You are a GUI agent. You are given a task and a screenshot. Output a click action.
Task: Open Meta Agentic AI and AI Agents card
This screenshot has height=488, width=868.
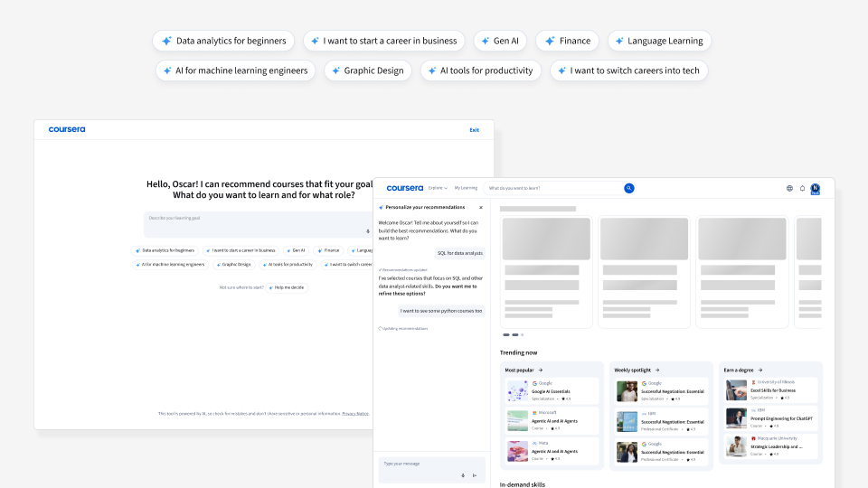tap(552, 452)
